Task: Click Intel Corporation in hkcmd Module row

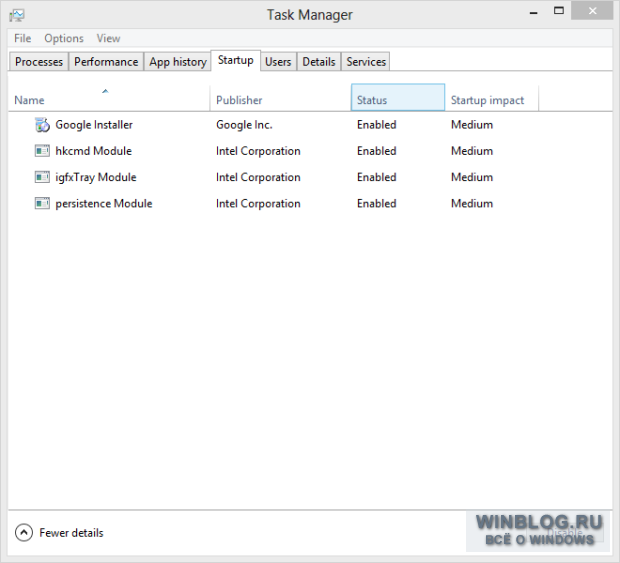Action: click(258, 151)
